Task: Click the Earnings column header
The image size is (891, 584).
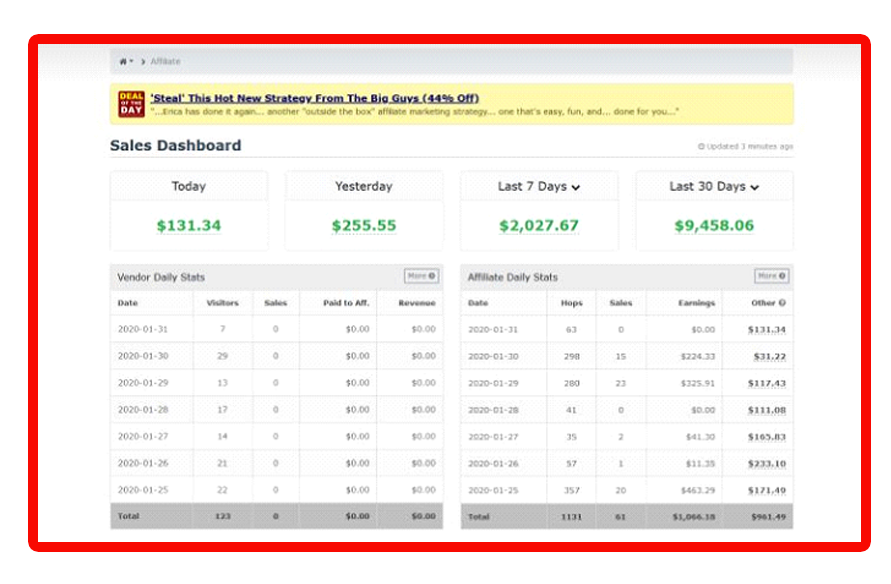Action: pyautogui.click(x=697, y=303)
